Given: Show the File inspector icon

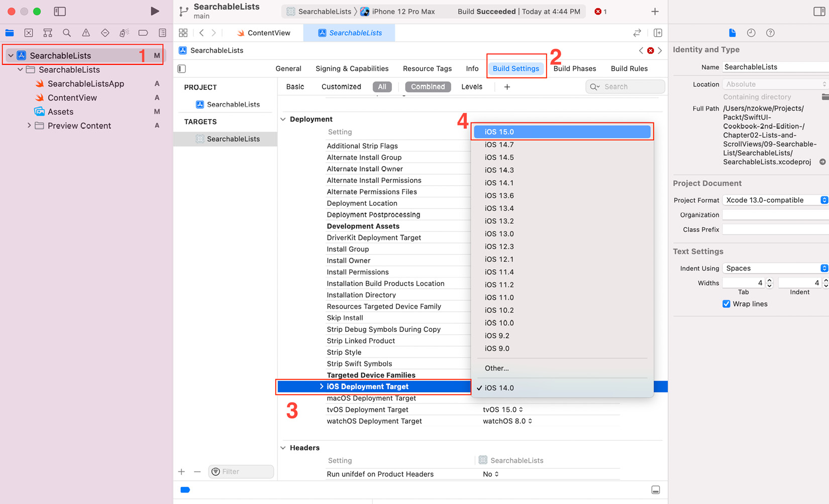Looking at the screenshot, I should coord(732,33).
